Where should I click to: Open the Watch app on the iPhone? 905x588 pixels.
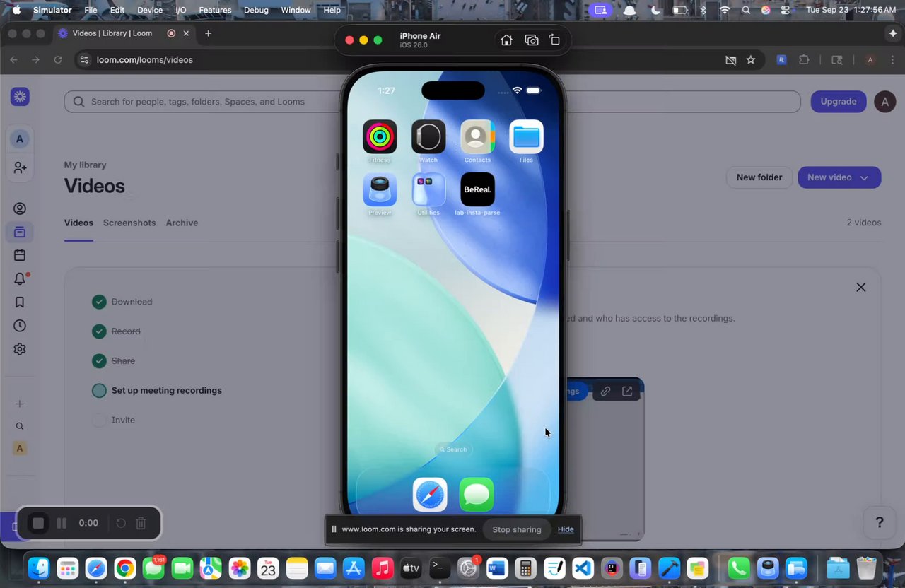point(428,137)
